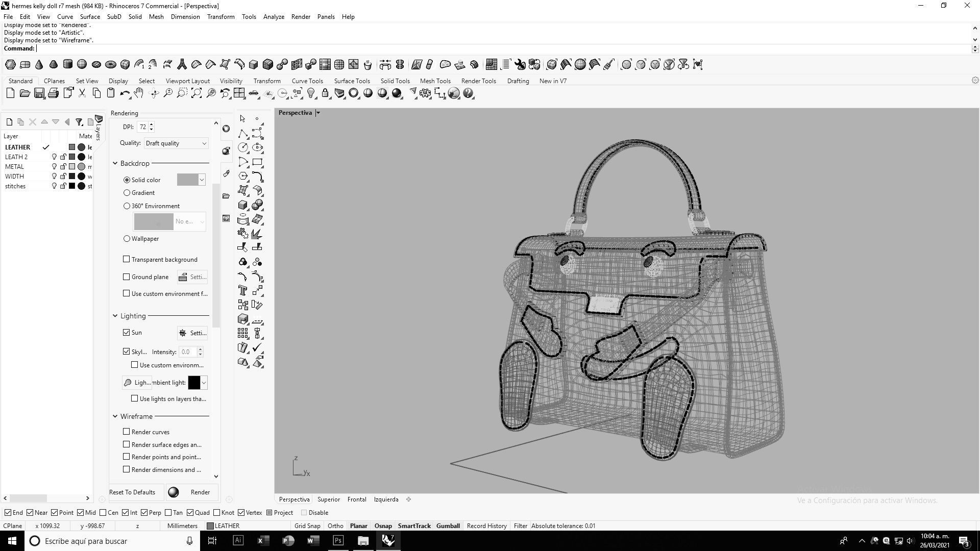Switch to the Superior viewport tab

[328, 499]
